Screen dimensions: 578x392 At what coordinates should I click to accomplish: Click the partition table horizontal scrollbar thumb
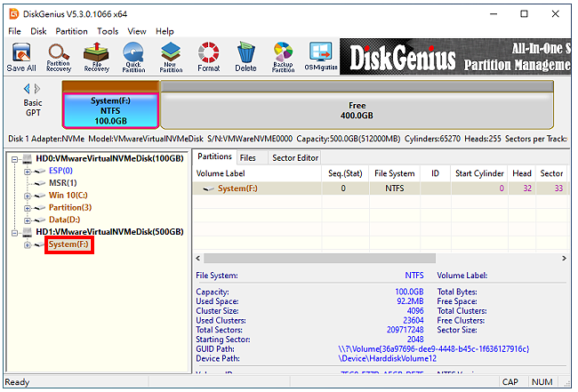point(319,259)
